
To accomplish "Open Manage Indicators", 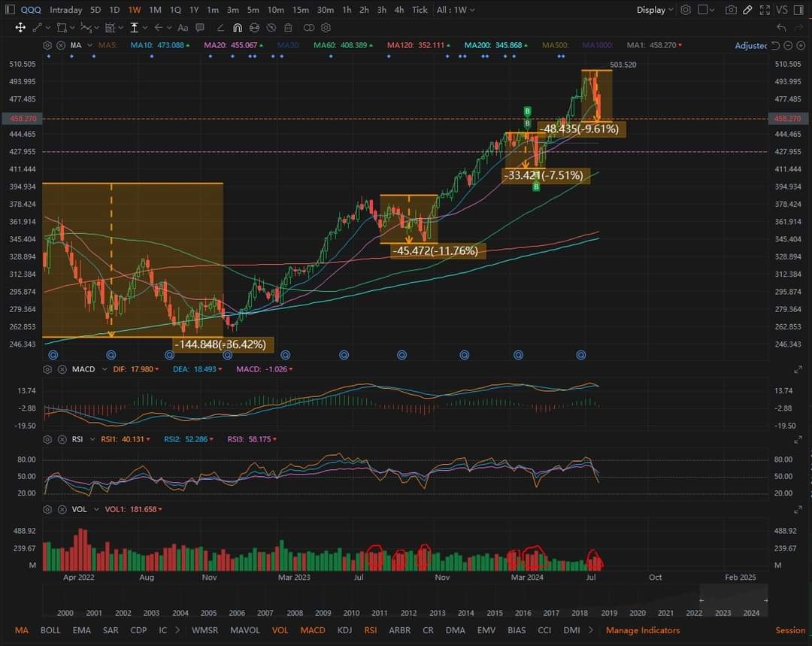I will [643, 630].
